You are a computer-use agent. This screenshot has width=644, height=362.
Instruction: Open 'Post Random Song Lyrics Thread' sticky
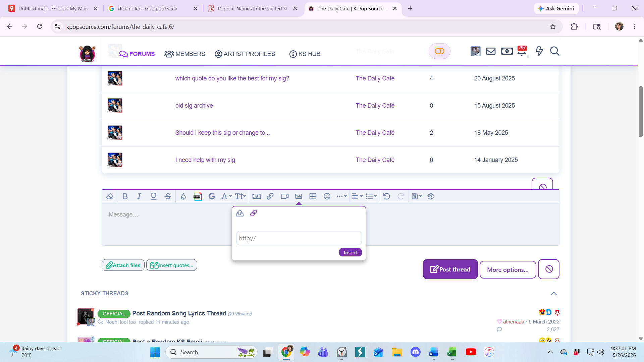179,313
